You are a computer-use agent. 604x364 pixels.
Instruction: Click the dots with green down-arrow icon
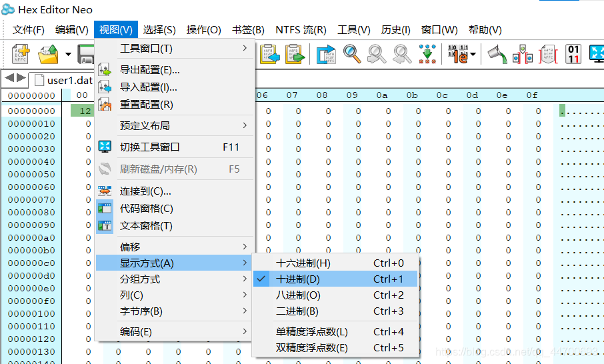427,54
